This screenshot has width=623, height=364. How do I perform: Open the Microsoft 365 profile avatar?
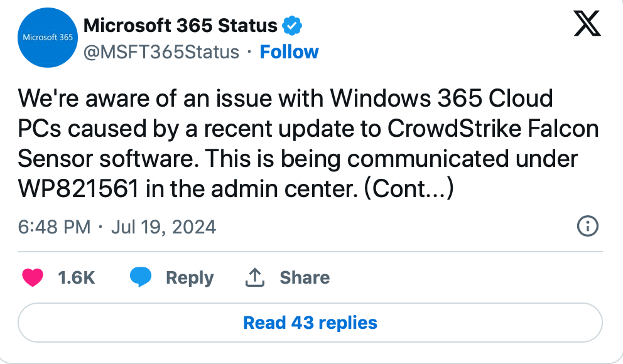[x=48, y=37]
